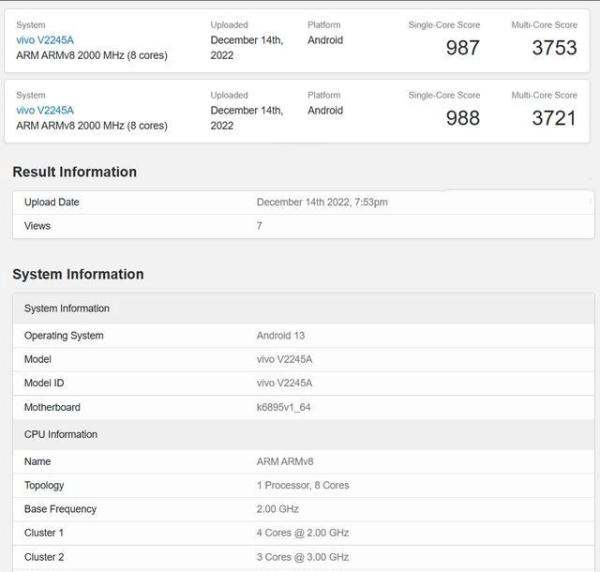The image size is (600, 572).
Task: Open the vivo V2245A link in second result
Action: point(45,110)
